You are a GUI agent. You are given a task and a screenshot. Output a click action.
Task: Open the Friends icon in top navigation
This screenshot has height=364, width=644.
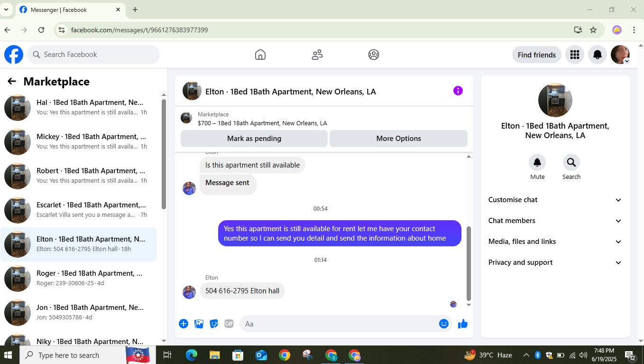pyautogui.click(x=317, y=55)
